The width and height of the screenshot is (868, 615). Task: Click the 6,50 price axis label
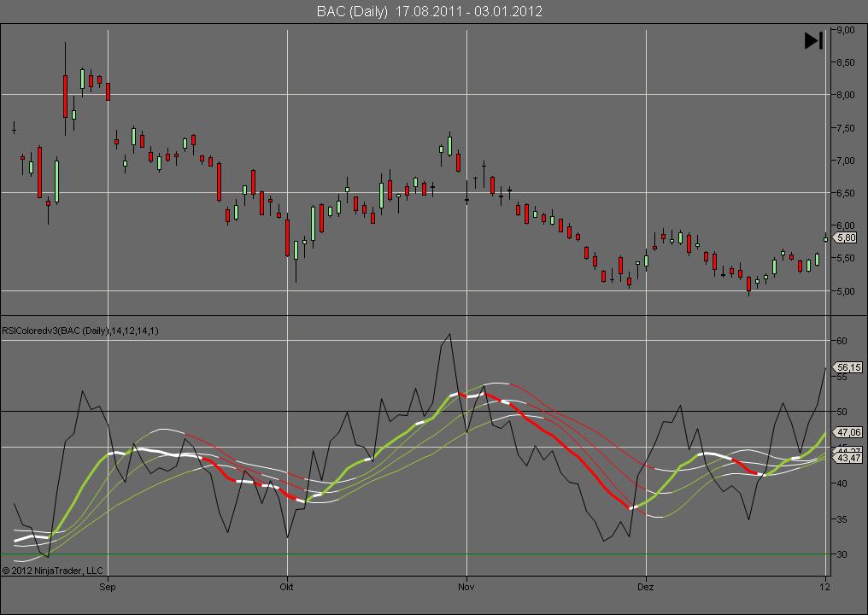click(x=846, y=193)
